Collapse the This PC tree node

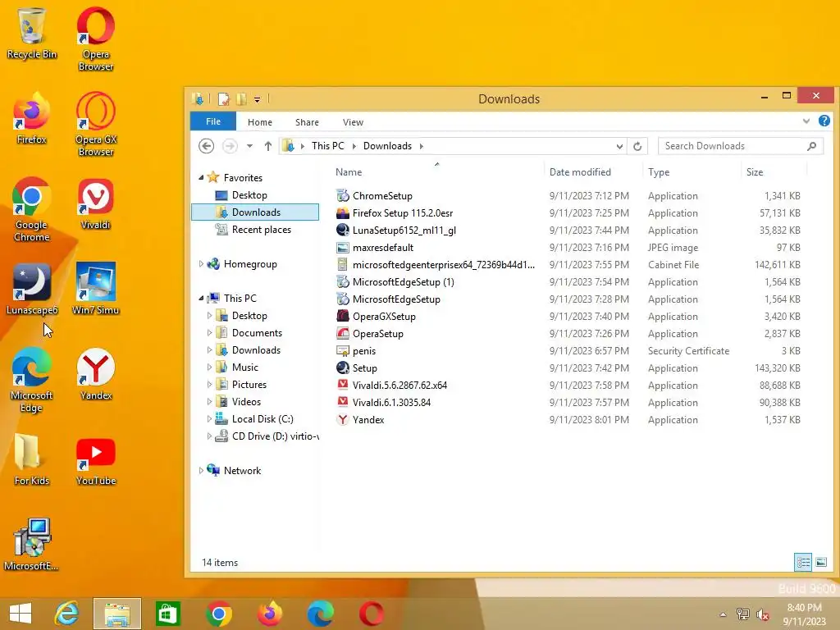[201, 298]
